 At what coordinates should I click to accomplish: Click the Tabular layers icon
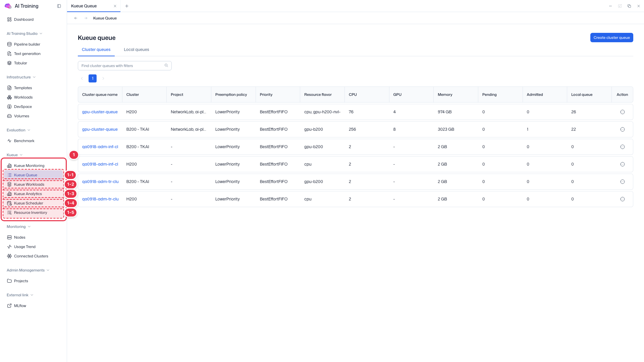tap(9, 63)
